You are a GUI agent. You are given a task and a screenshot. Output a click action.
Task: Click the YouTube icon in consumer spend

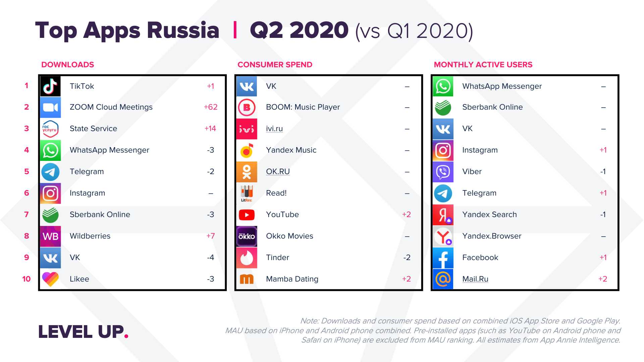click(x=247, y=215)
